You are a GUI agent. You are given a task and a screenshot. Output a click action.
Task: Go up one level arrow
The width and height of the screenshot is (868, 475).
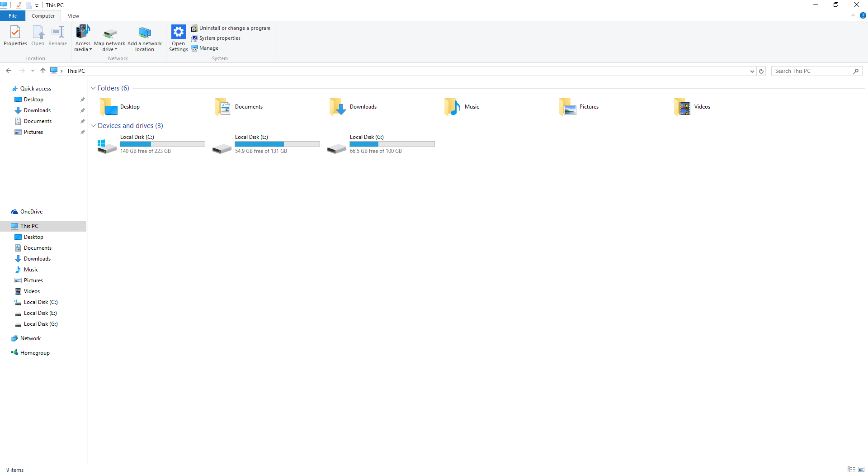click(x=43, y=71)
